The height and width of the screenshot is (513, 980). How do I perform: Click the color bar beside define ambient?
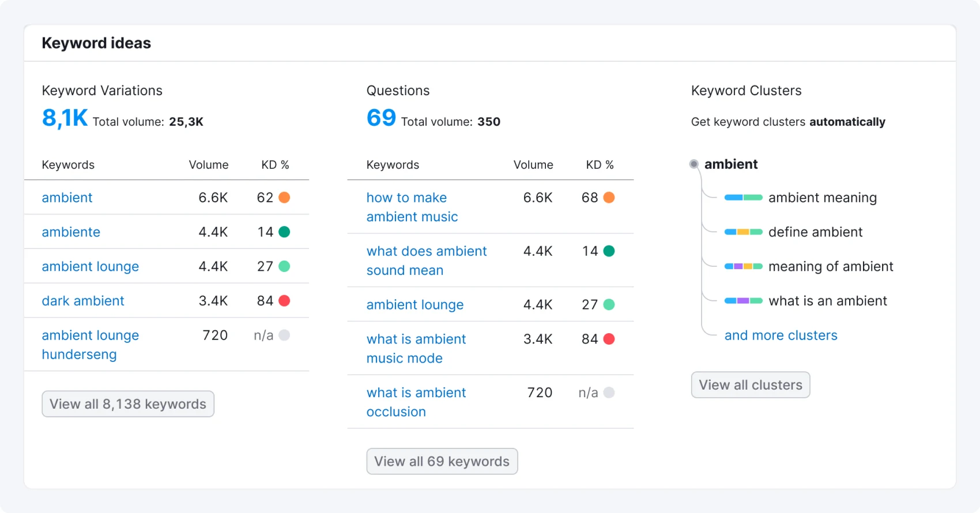[743, 232]
